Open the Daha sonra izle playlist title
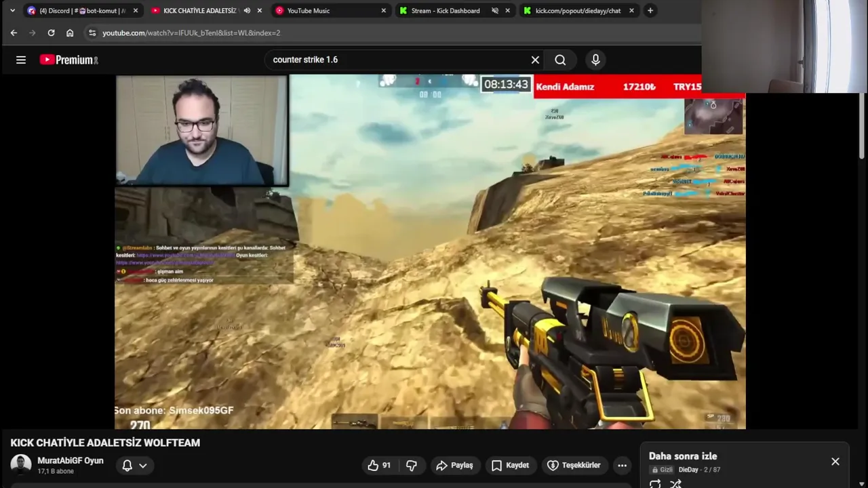This screenshot has width=868, height=488. point(683,456)
